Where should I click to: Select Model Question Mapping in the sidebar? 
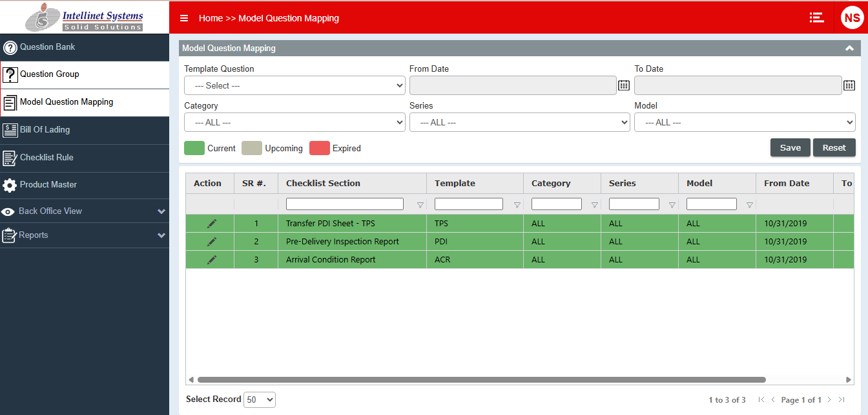click(x=11, y=102)
